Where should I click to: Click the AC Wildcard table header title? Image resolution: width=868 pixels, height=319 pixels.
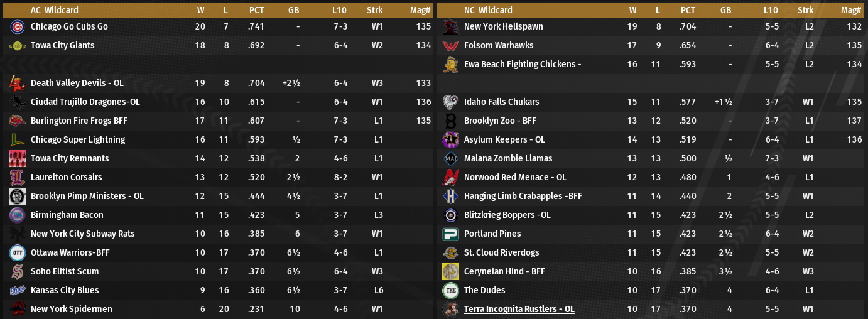[x=55, y=10]
